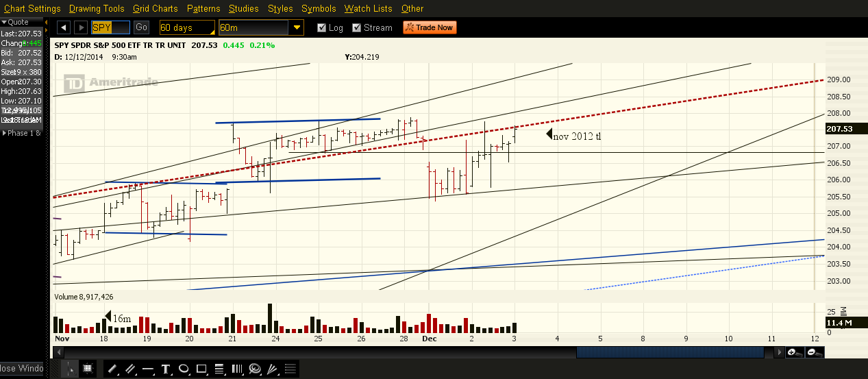Select the vertical time zones tool
This screenshot has height=379, width=868.
click(237, 369)
